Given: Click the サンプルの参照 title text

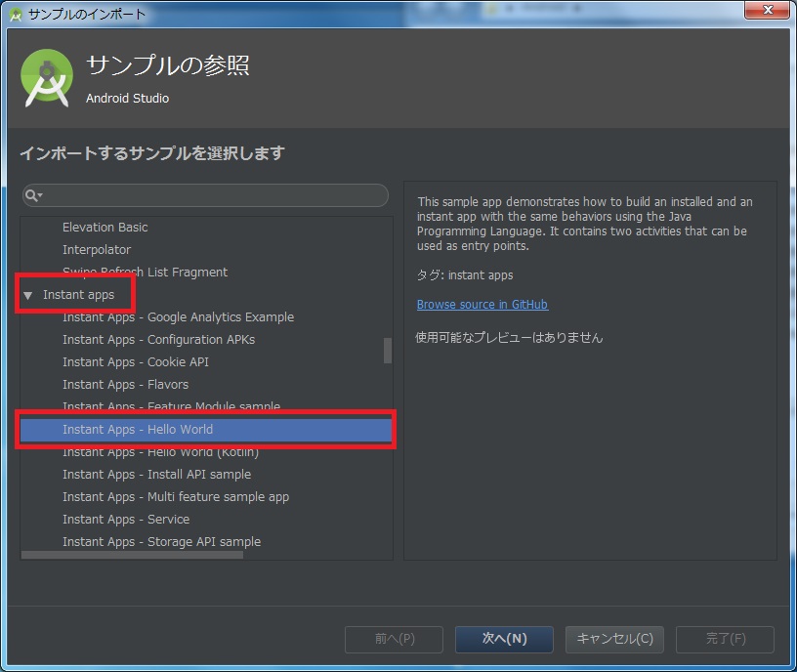Looking at the screenshot, I should 168,65.
